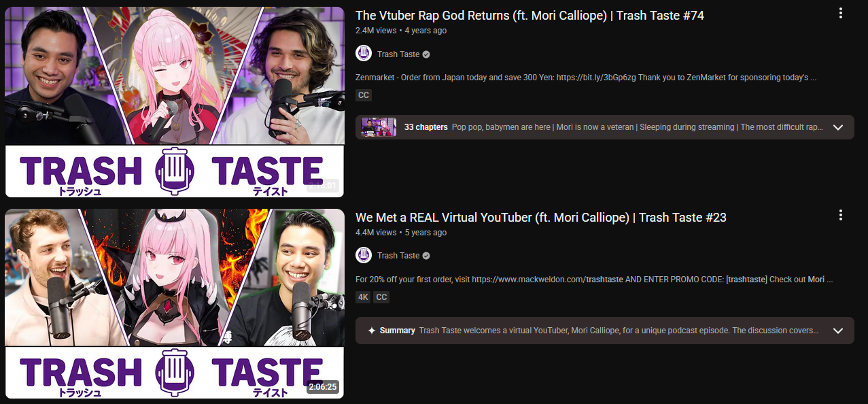Click '4.4M views • 5 years ago' text

point(401,233)
